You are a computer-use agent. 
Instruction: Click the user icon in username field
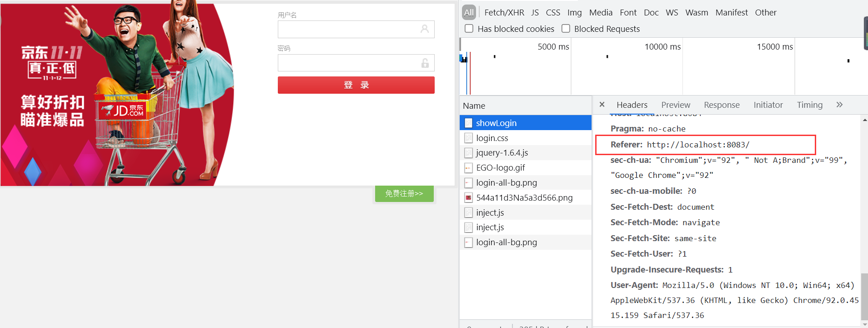point(425,29)
